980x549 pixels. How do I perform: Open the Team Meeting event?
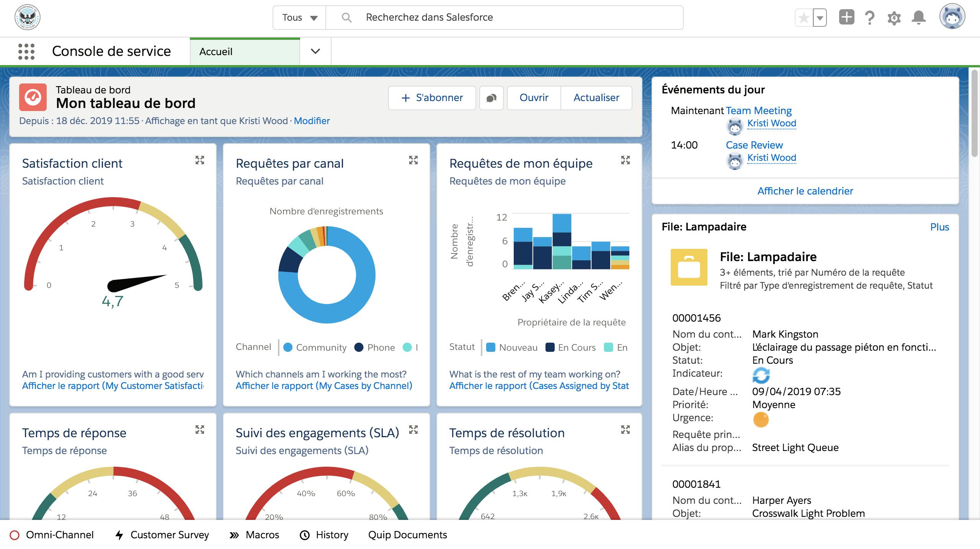[x=759, y=111]
